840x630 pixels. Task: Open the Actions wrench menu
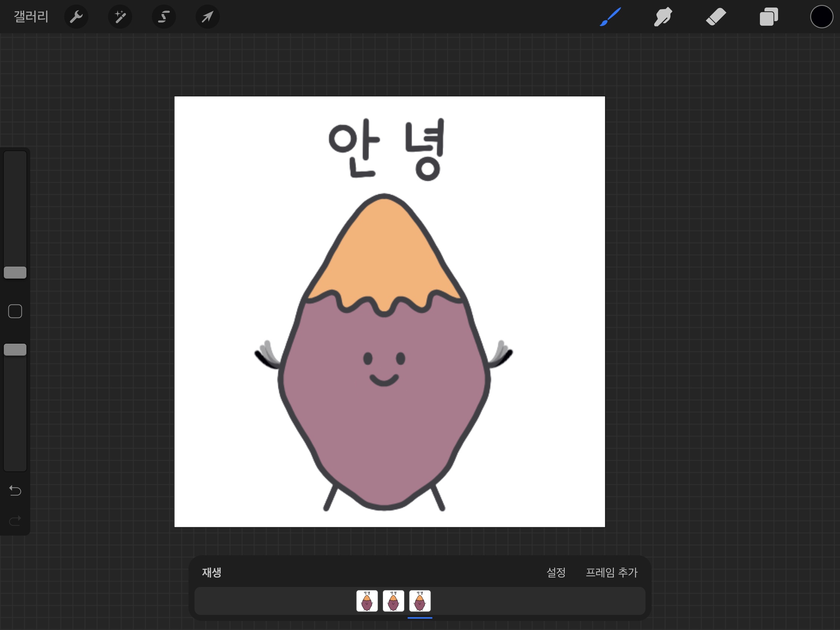(76, 17)
